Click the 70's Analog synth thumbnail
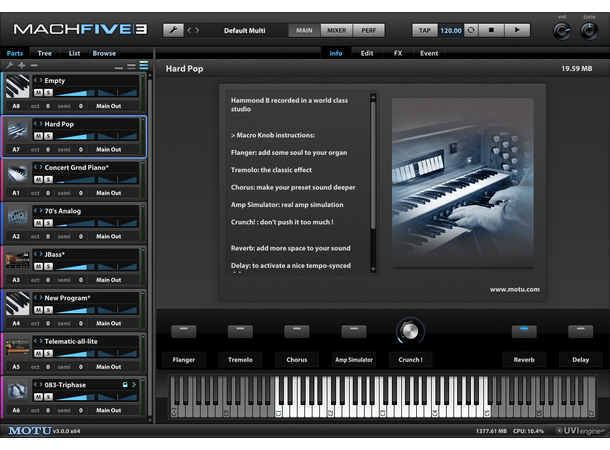610x450 pixels. (x=18, y=217)
